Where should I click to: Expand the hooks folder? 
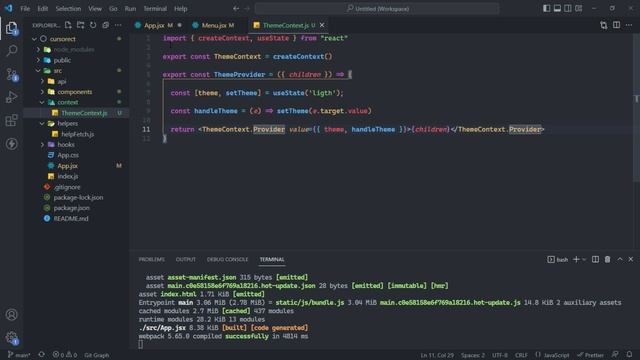(x=42, y=144)
